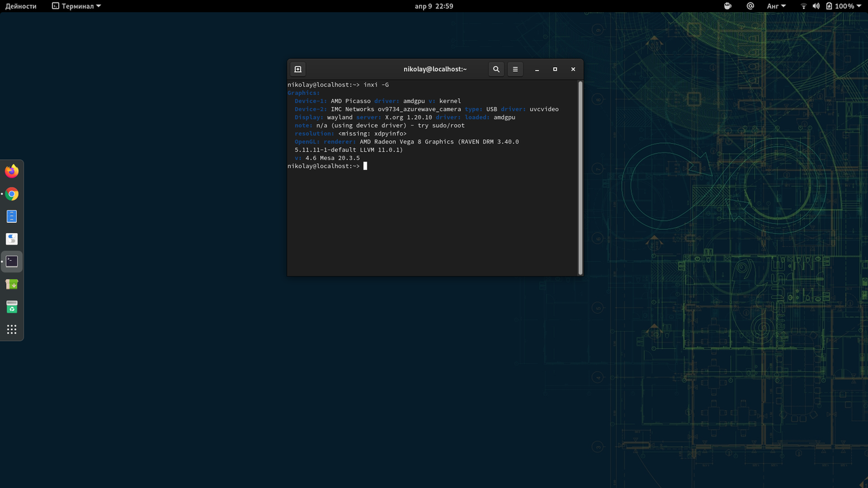Minimize the terminal window
Image resolution: width=868 pixels, height=488 pixels.
pyautogui.click(x=537, y=69)
